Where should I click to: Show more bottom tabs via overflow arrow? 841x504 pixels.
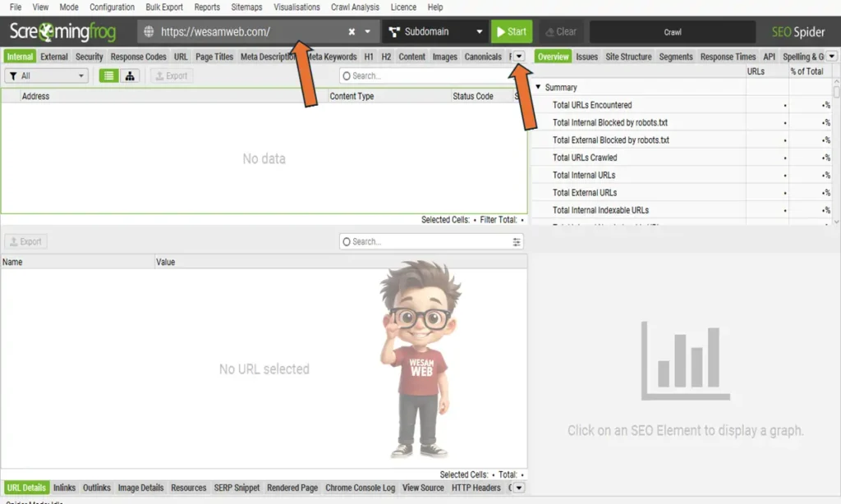pyautogui.click(x=518, y=488)
